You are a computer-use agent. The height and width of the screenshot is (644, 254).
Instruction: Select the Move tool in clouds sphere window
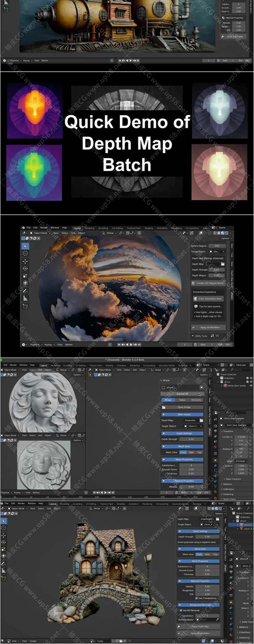[x=25, y=261]
